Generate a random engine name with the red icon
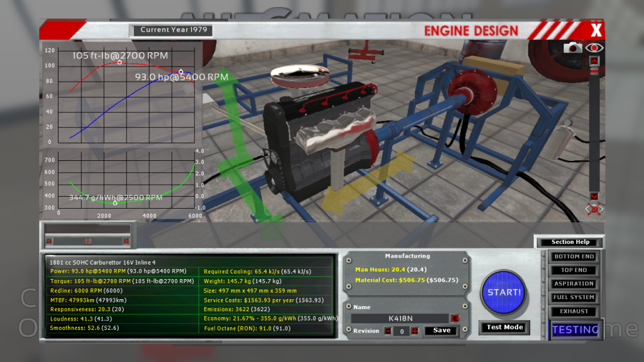Image resolution: width=644 pixels, height=362 pixels. click(455, 319)
